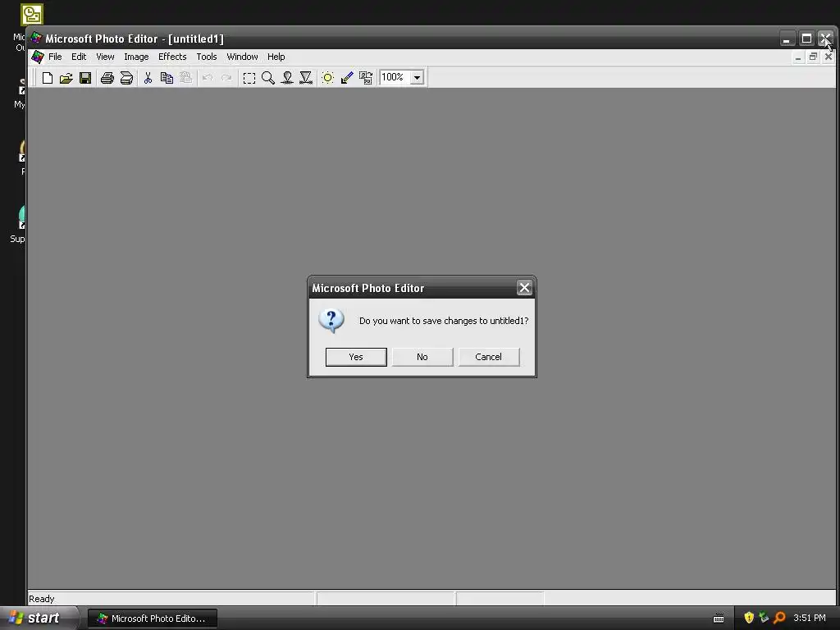The width and height of the screenshot is (840, 630).
Task: Close the save changes dialog
Action: coord(524,288)
